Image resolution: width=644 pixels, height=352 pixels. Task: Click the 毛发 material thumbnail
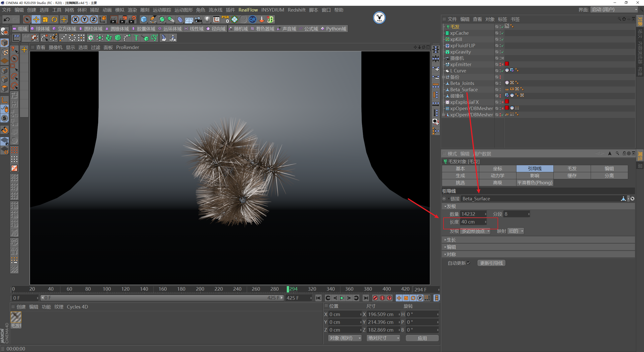tap(16, 317)
